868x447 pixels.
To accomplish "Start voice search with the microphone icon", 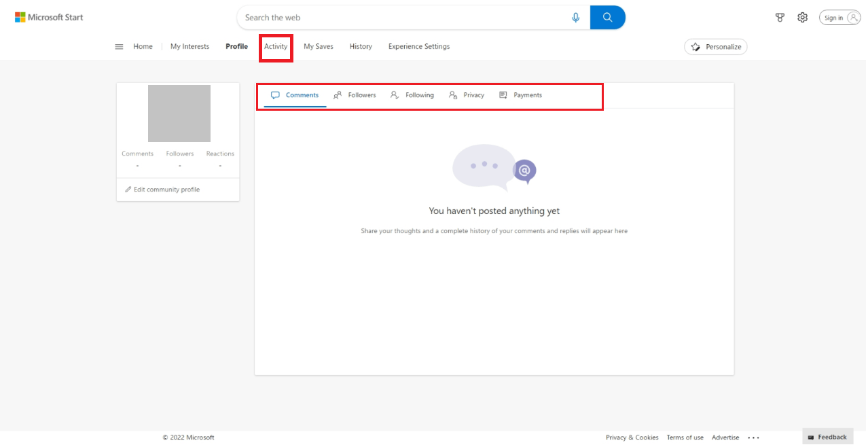I will click(576, 18).
